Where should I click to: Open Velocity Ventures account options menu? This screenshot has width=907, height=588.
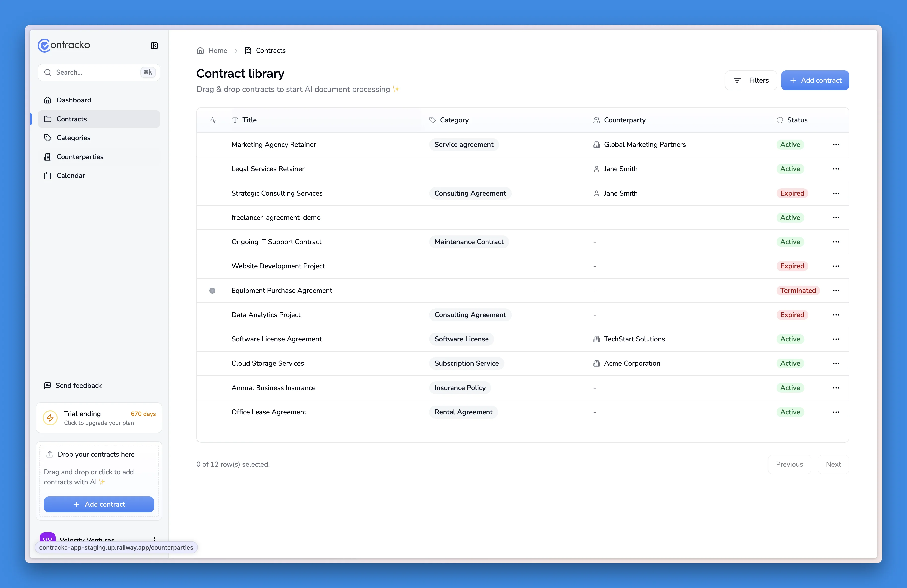coord(154,539)
